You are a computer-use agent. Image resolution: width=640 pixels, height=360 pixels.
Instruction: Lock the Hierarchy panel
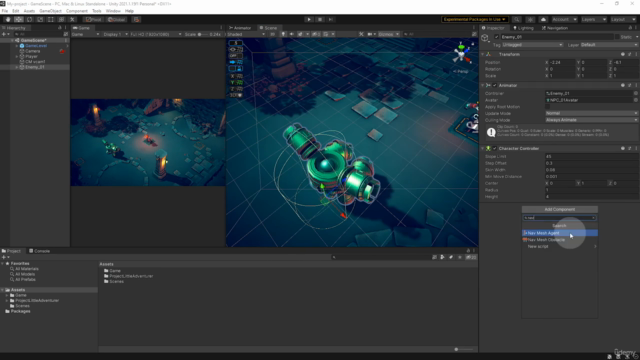[x=60, y=28]
